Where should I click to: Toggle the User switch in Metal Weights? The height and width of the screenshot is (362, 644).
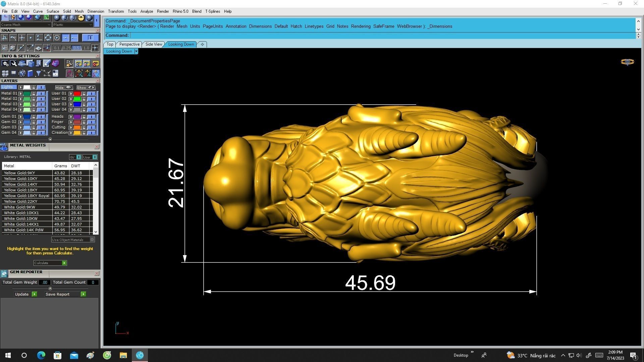(90, 157)
